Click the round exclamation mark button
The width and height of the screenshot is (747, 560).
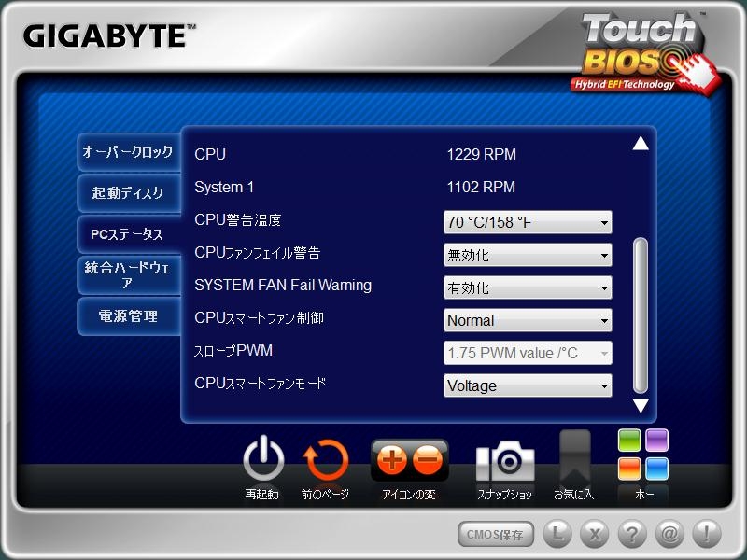click(707, 533)
